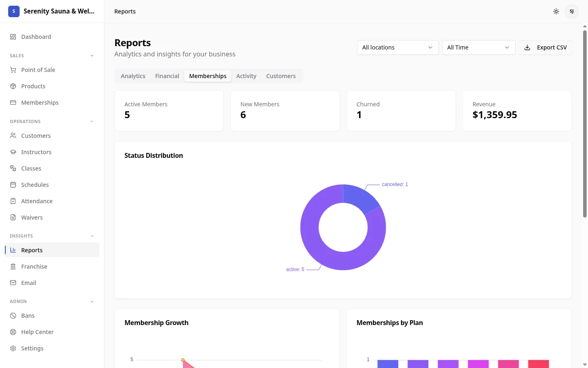588x368 pixels.
Task: Open the All locations dropdown
Action: pyautogui.click(x=398, y=47)
